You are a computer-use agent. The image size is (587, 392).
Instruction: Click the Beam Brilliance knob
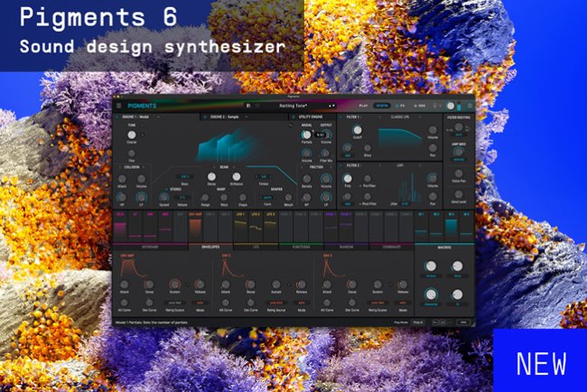pos(237,176)
